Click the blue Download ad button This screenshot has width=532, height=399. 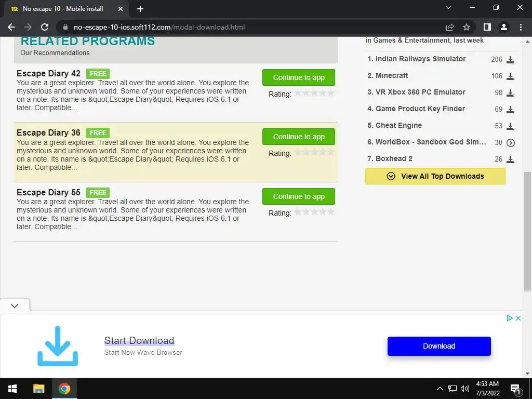[439, 346]
